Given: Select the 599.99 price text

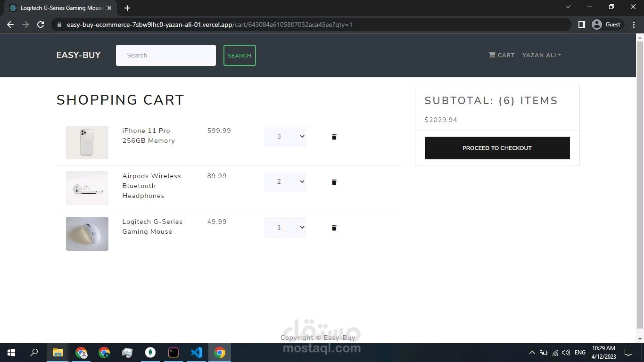Looking at the screenshot, I should click(219, 131).
